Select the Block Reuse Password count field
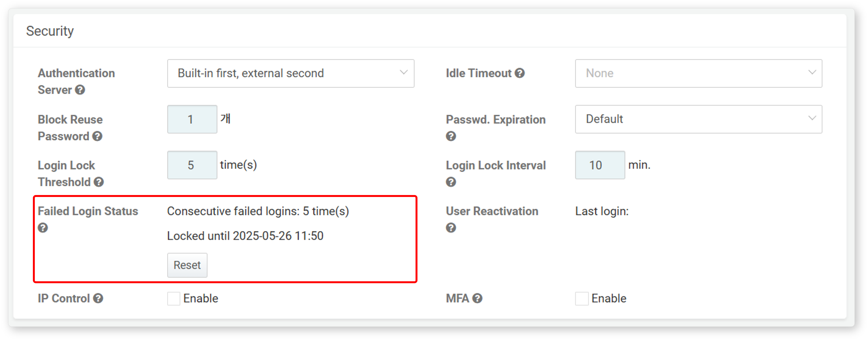Screen dimensions: 868x340 192,119
